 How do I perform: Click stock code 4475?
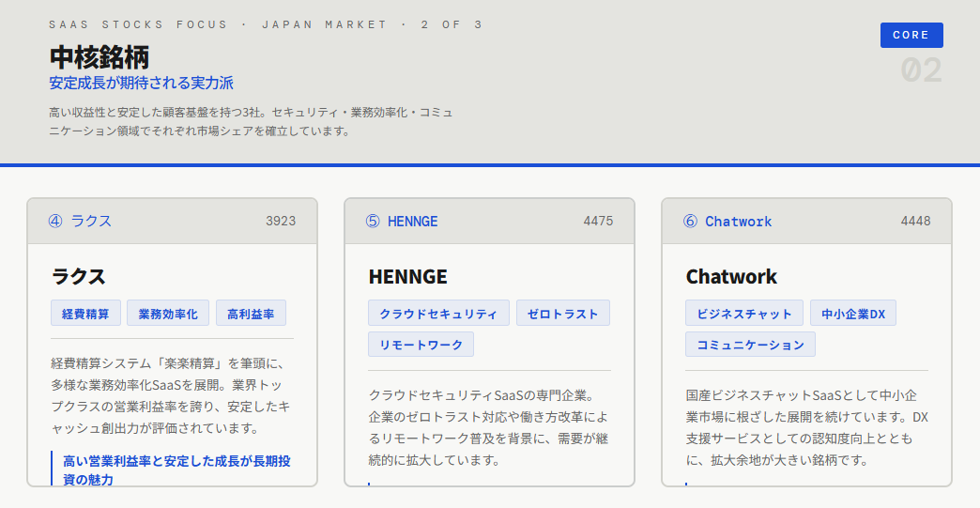pos(598,221)
